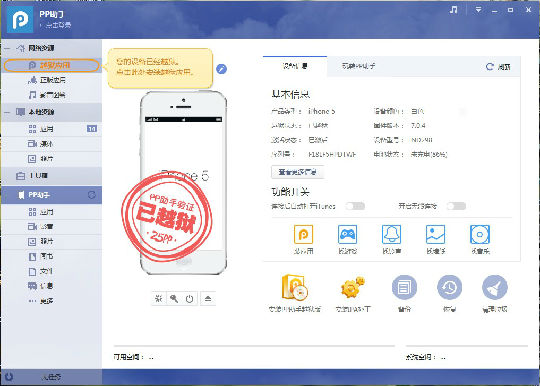Click the music disc icon
This screenshot has width=540, height=386.
coord(480,234)
